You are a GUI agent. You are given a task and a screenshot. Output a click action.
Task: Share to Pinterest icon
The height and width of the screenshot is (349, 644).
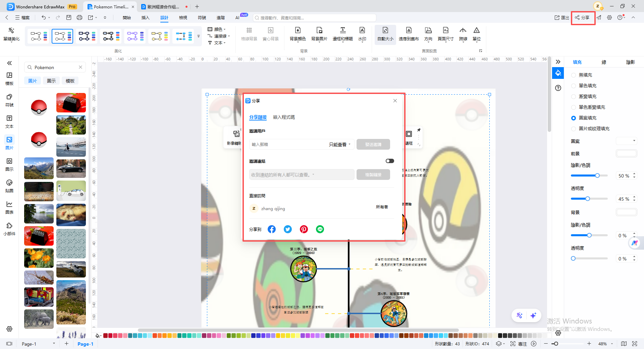tap(304, 229)
